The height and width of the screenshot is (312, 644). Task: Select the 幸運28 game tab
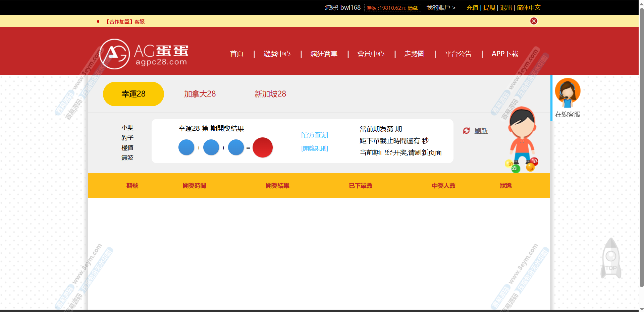(133, 94)
